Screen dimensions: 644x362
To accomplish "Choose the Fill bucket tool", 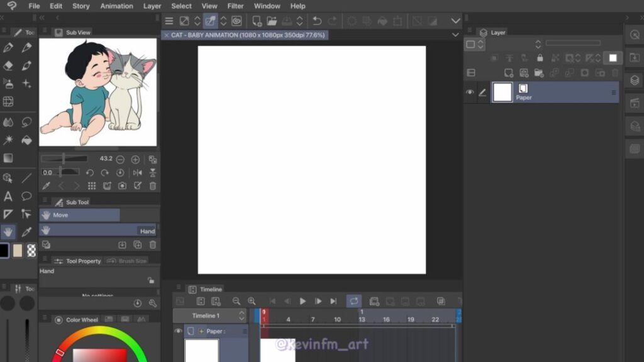I will 26,140.
